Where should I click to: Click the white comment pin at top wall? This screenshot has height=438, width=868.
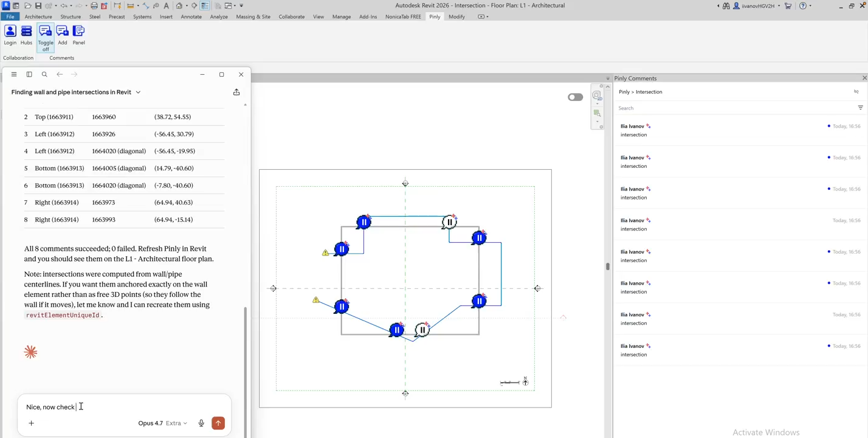(x=449, y=223)
